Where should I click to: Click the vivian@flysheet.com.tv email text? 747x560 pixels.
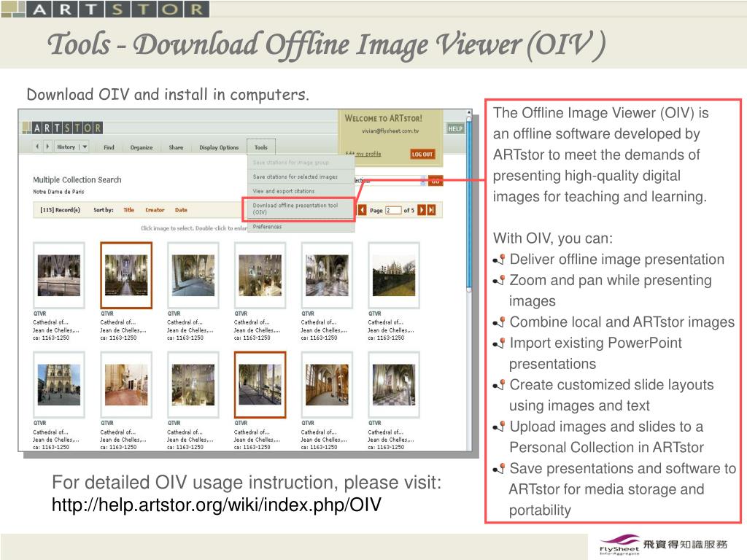tap(390, 131)
